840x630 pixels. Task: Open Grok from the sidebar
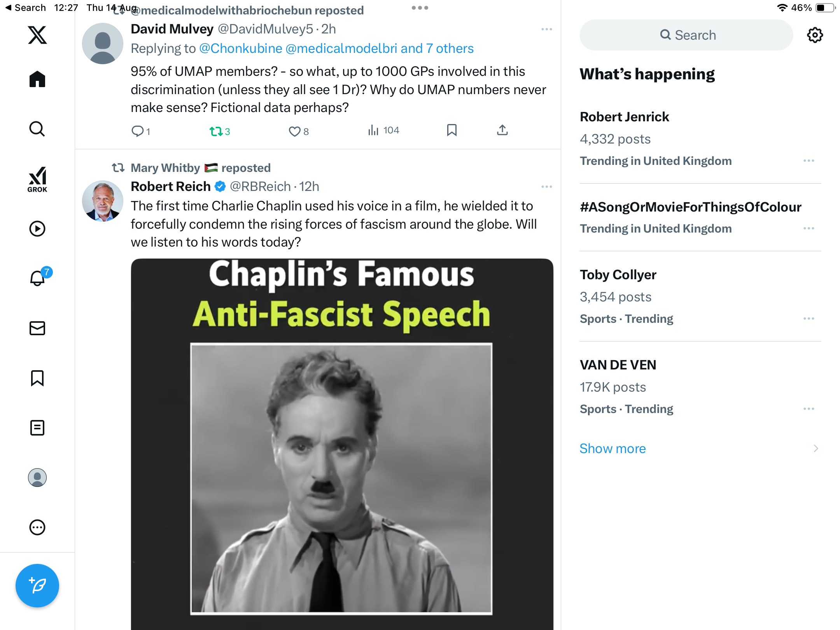(x=37, y=179)
